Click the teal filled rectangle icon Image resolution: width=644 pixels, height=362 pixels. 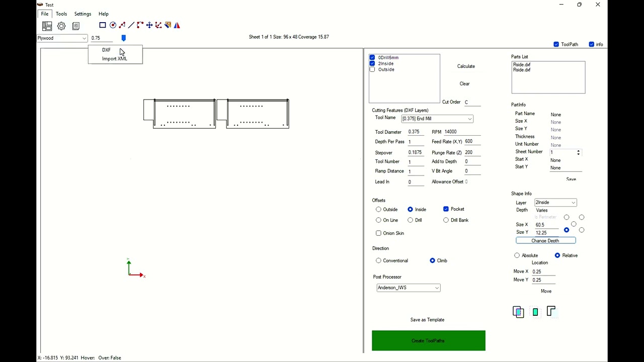click(x=535, y=312)
